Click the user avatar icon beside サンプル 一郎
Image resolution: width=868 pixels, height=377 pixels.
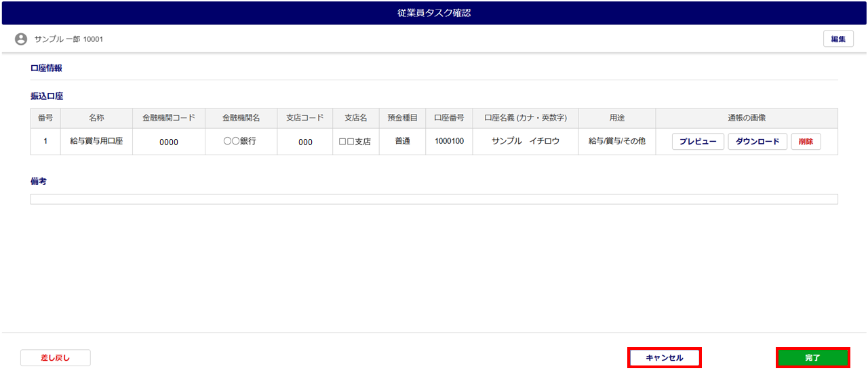(x=21, y=39)
